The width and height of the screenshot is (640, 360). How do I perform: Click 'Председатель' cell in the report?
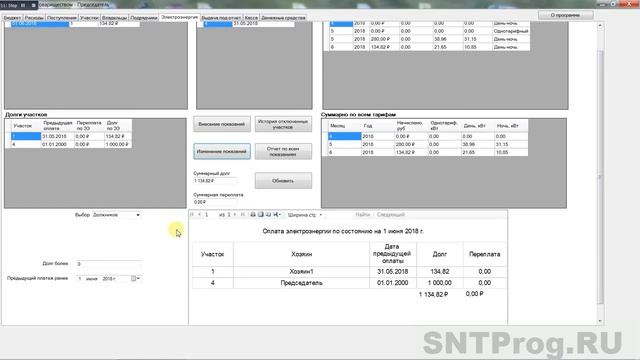301,283
